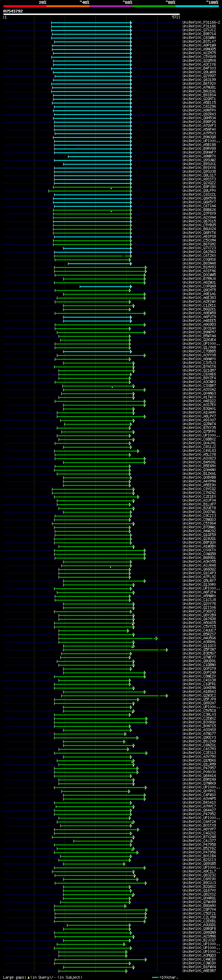The height and width of the screenshot is (980, 222).
Task: Open hit UniRef100_C6SWN0
Action: pyautogui.click(x=199, y=38)
